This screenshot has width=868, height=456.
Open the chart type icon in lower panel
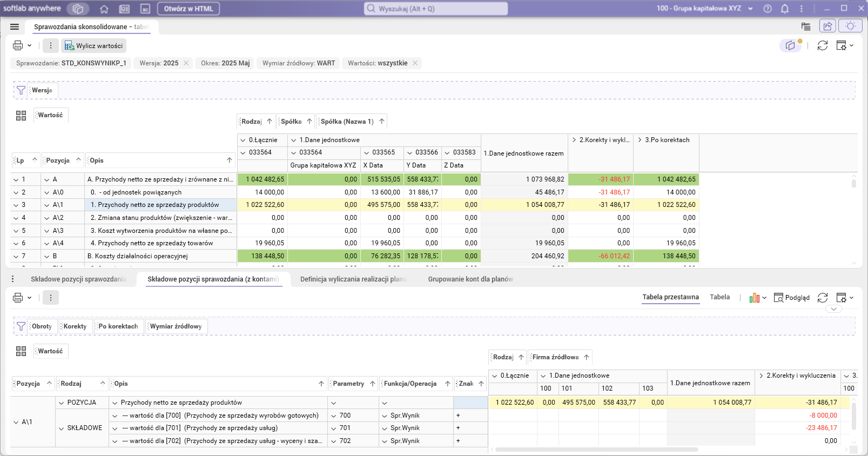[755, 298]
